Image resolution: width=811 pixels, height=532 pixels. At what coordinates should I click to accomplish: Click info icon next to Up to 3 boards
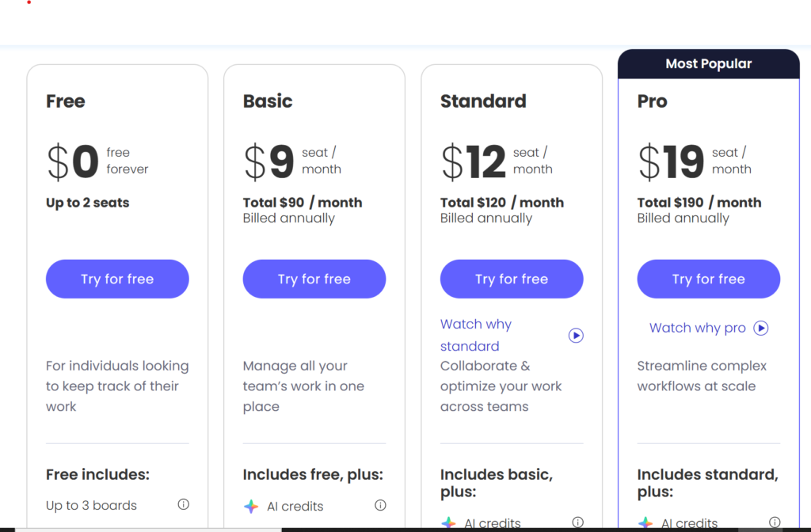[183, 504]
